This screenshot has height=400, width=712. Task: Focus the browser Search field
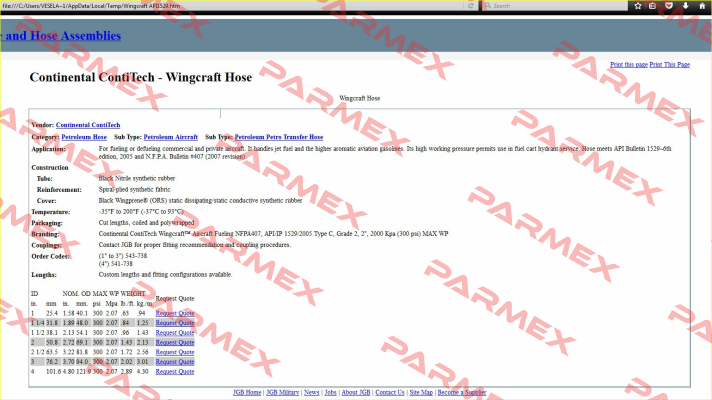[555, 5]
